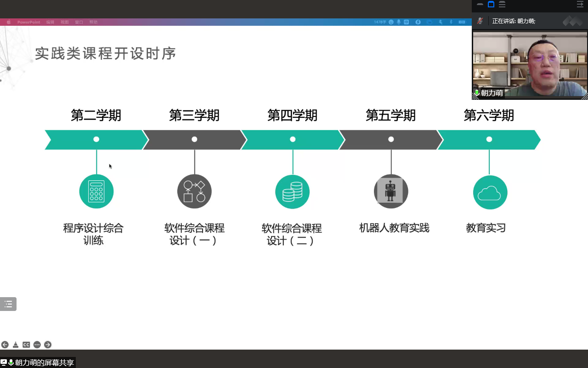Viewport: 588px width, 368px height.
Task: Select 朝力萌's video thumbnail
Action: click(530, 64)
